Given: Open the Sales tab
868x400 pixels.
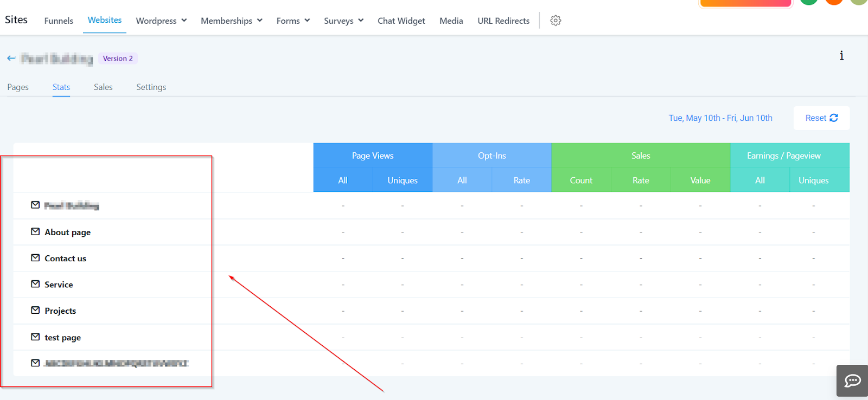Looking at the screenshot, I should click(103, 87).
